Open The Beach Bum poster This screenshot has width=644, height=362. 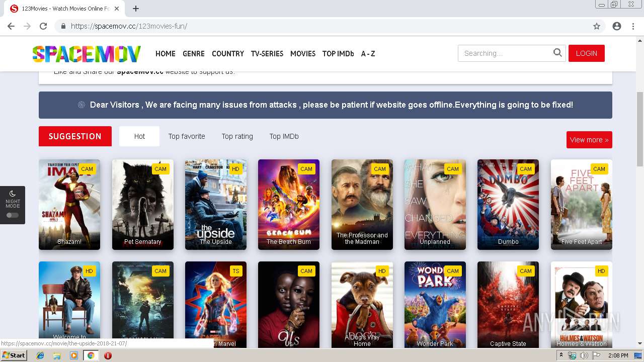click(x=289, y=205)
